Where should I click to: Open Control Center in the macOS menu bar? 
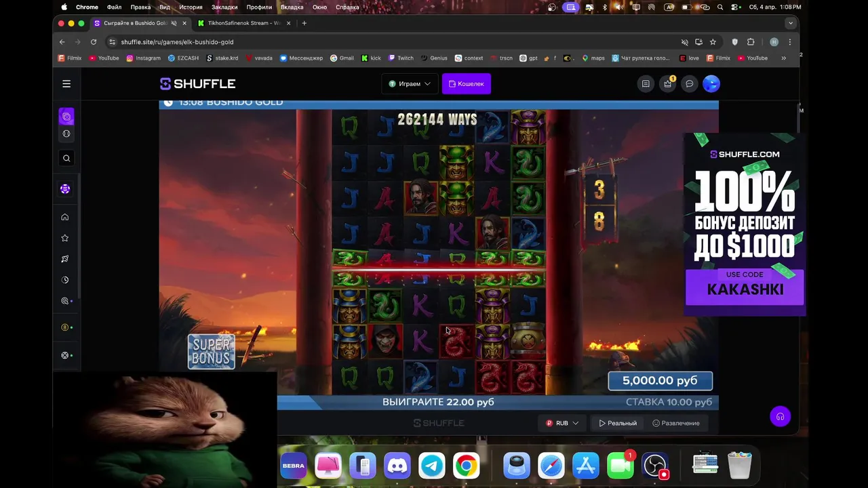click(x=736, y=7)
